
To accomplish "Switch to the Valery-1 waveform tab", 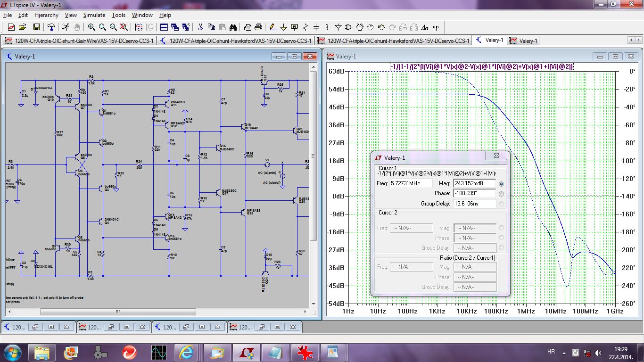I will point(523,41).
